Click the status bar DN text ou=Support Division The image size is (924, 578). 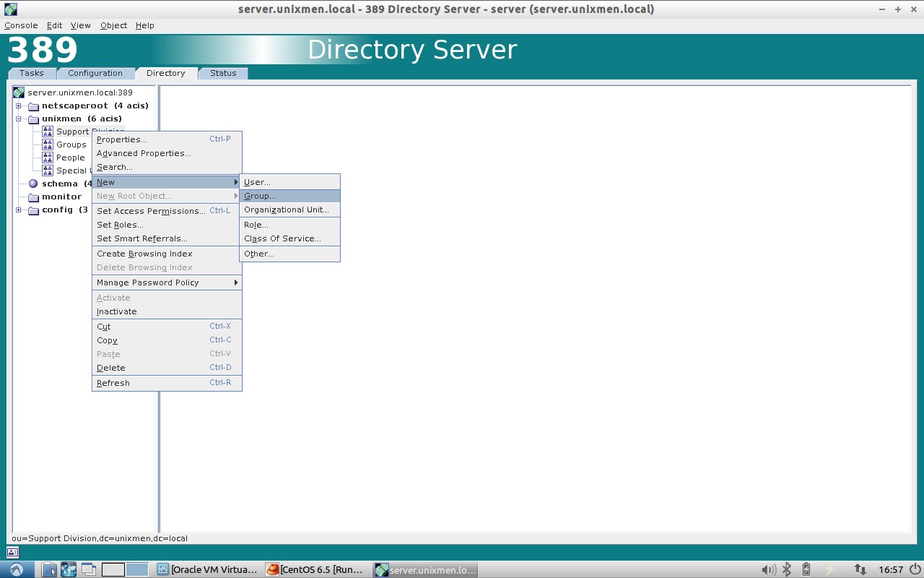[x=100, y=538]
